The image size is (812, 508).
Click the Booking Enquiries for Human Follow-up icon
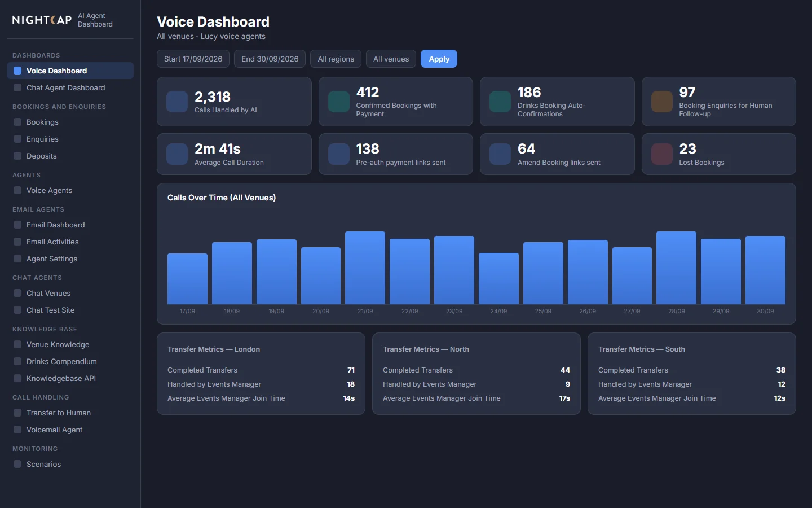pyautogui.click(x=662, y=102)
